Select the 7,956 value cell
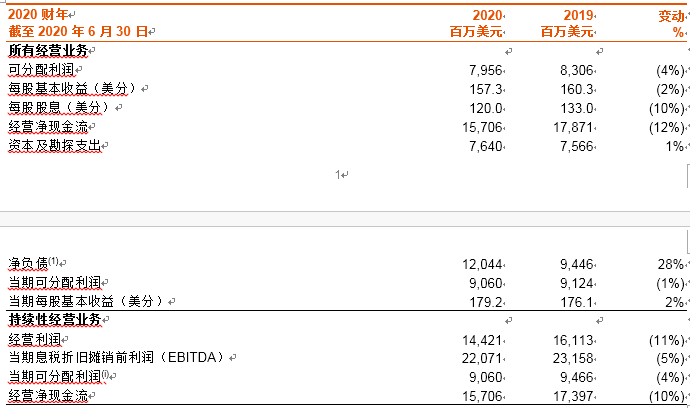 pos(485,70)
